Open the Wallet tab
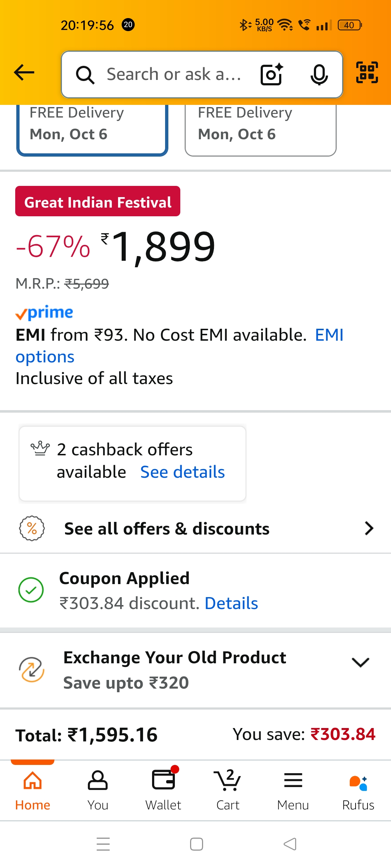The height and width of the screenshot is (868, 391). click(x=163, y=790)
